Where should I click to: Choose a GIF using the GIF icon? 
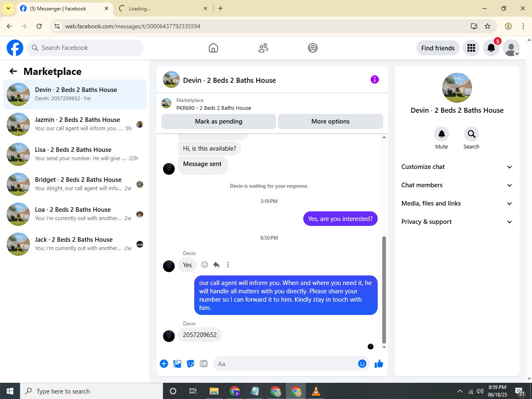[x=204, y=364]
